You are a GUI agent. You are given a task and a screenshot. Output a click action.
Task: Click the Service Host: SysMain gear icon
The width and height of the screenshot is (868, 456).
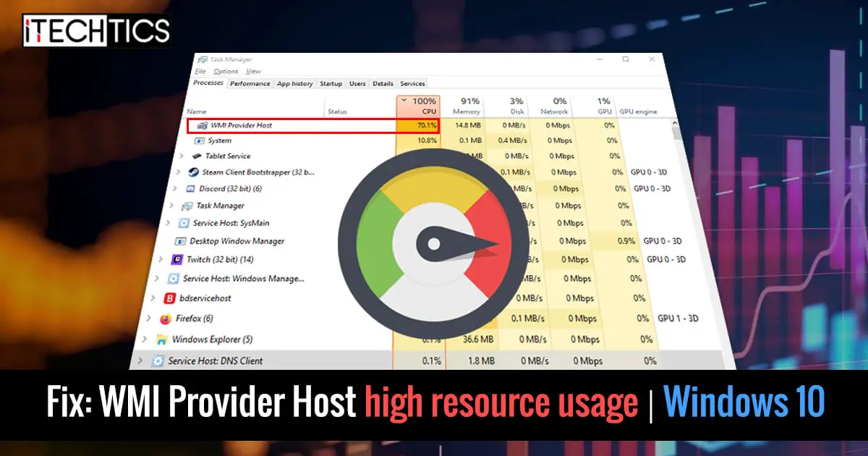(x=184, y=223)
